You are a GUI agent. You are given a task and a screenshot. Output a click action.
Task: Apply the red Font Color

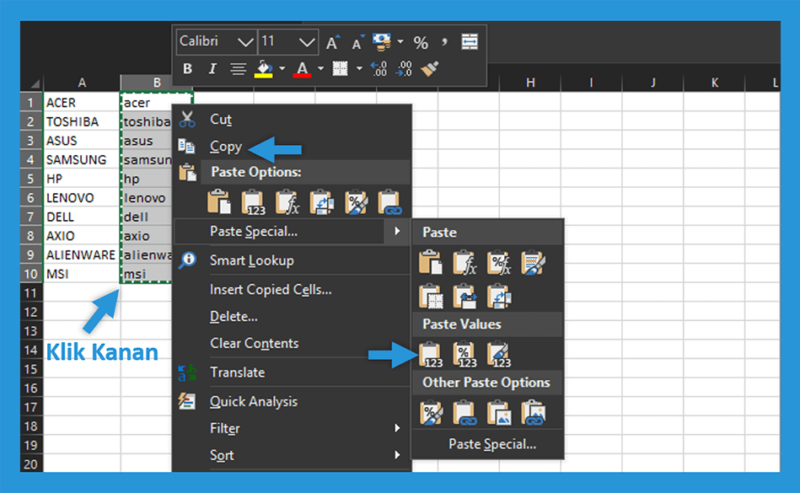(302, 69)
